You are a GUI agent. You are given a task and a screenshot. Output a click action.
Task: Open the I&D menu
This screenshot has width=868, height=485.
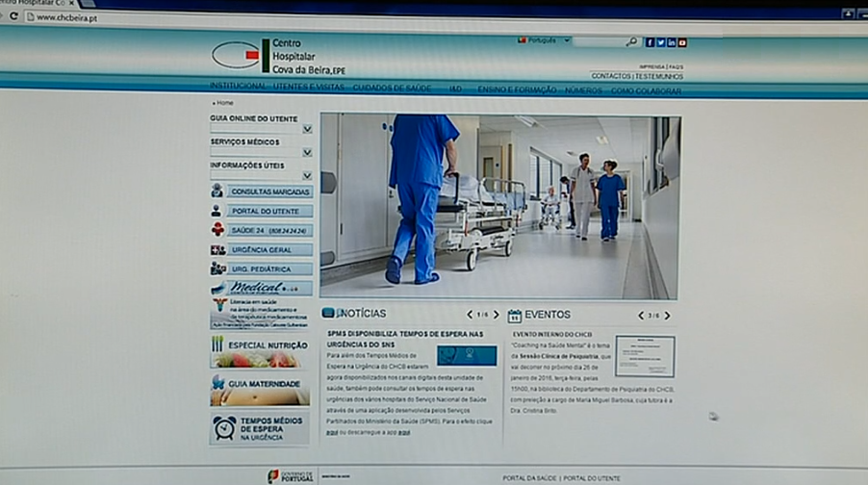(455, 89)
